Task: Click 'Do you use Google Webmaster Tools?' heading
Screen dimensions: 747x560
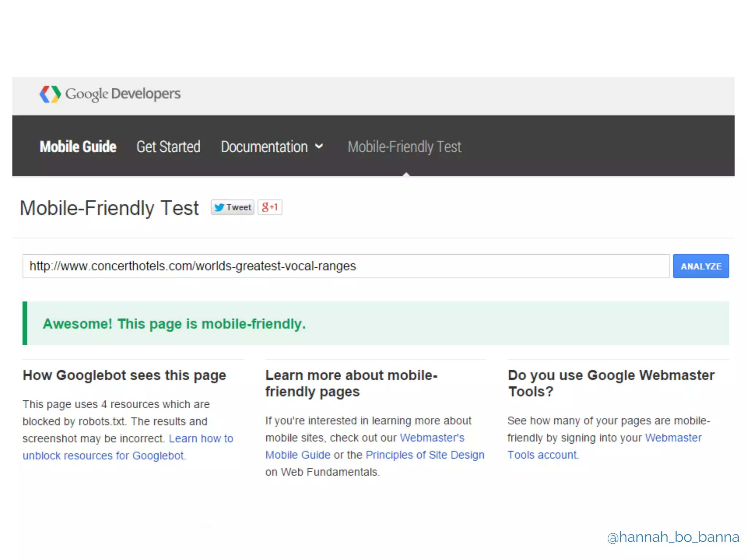Action: tap(611, 376)
